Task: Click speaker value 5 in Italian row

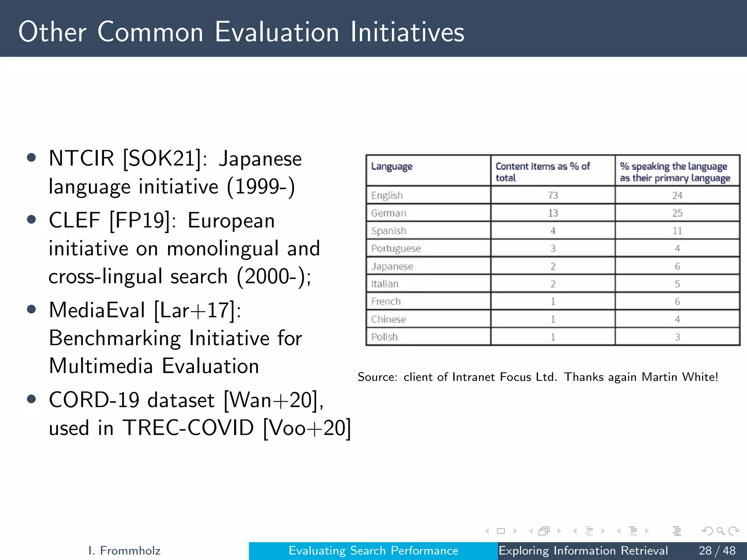Action: [x=677, y=284]
